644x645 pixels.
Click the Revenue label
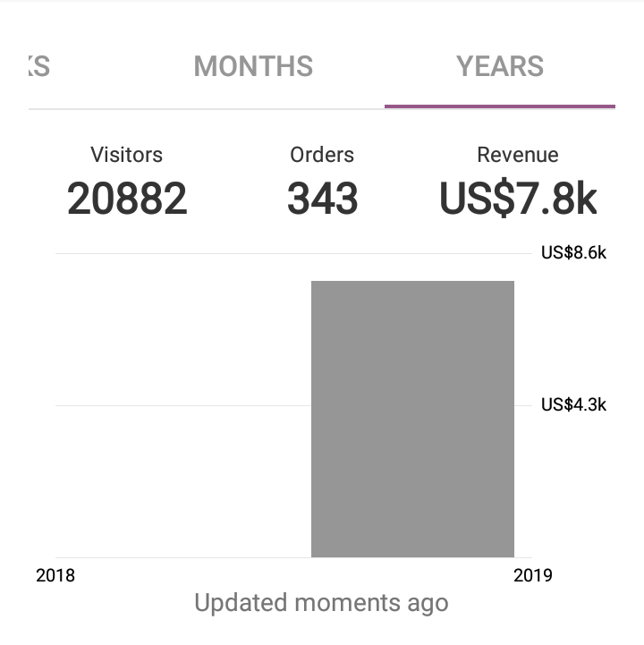(518, 155)
